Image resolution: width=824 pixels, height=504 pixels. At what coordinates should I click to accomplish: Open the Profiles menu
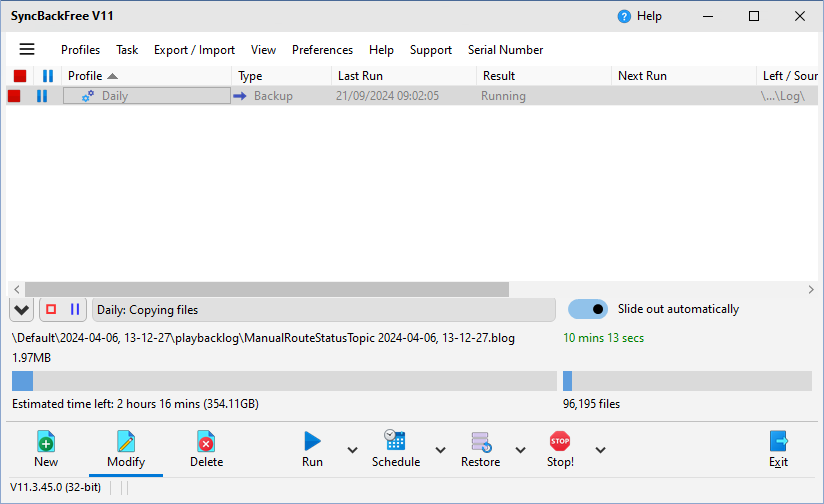(80, 50)
